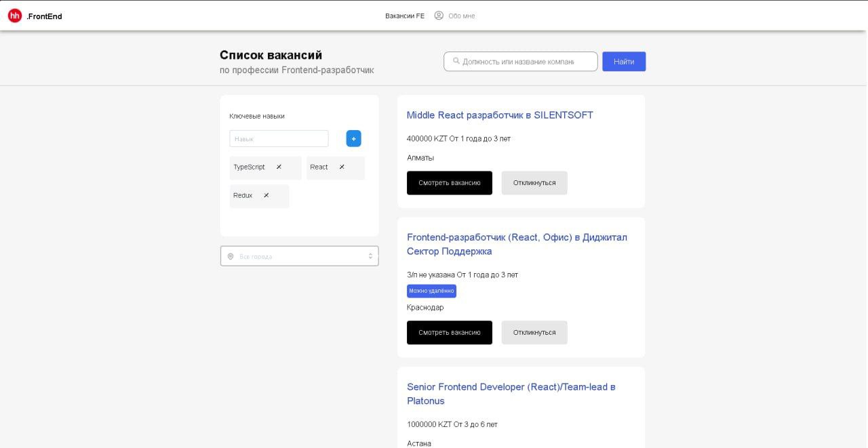
Task: Open the "Все города" city dropdown
Action: point(298,256)
